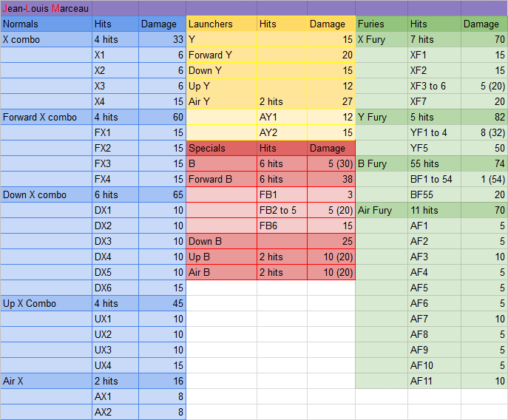Image resolution: width=508 pixels, height=420 pixels.
Task: Click the Air X cell
Action: [x=46, y=381]
